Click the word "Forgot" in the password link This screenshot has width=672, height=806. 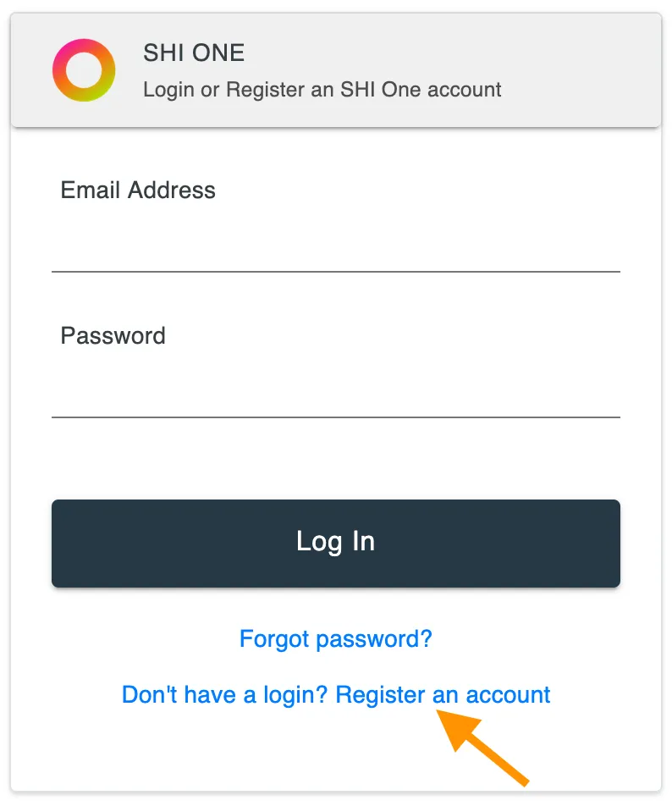pyautogui.click(x=274, y=639)
